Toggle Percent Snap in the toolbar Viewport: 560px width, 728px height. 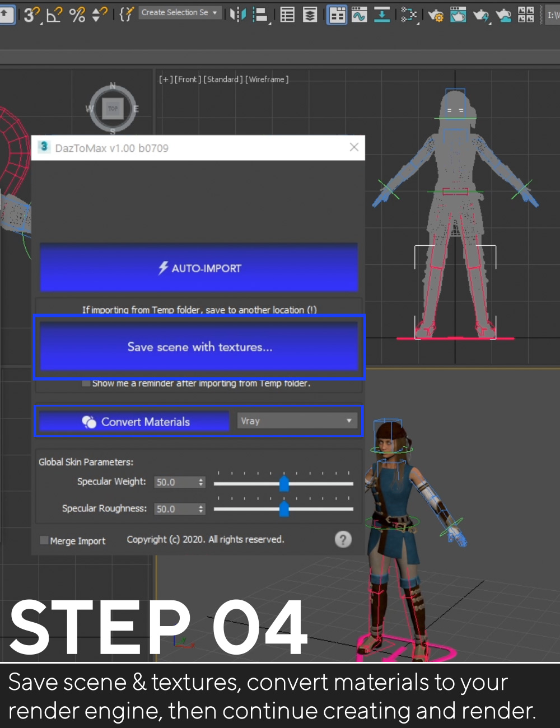(77, 14)
